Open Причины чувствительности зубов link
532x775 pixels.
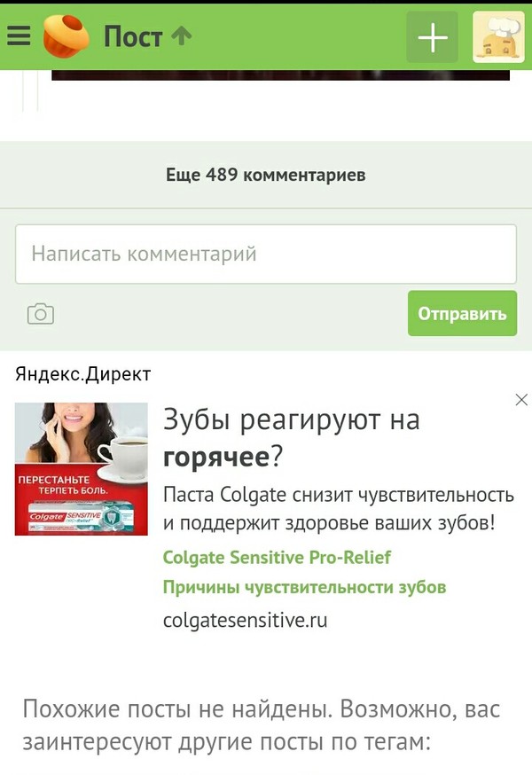pyautogui.click(x=304, y=587)
